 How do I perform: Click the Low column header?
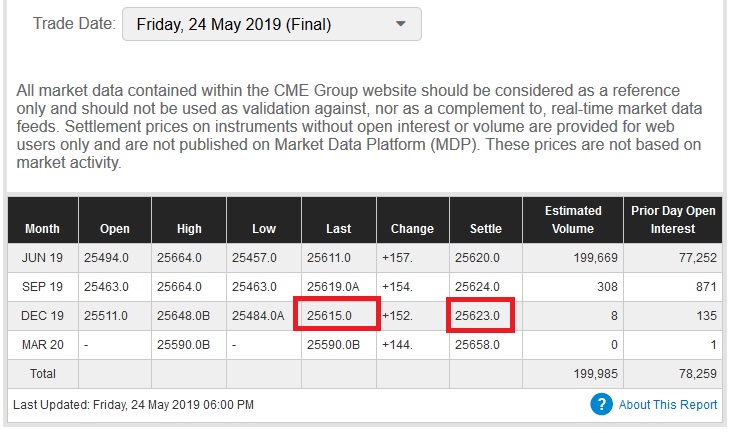click(264, 228)
